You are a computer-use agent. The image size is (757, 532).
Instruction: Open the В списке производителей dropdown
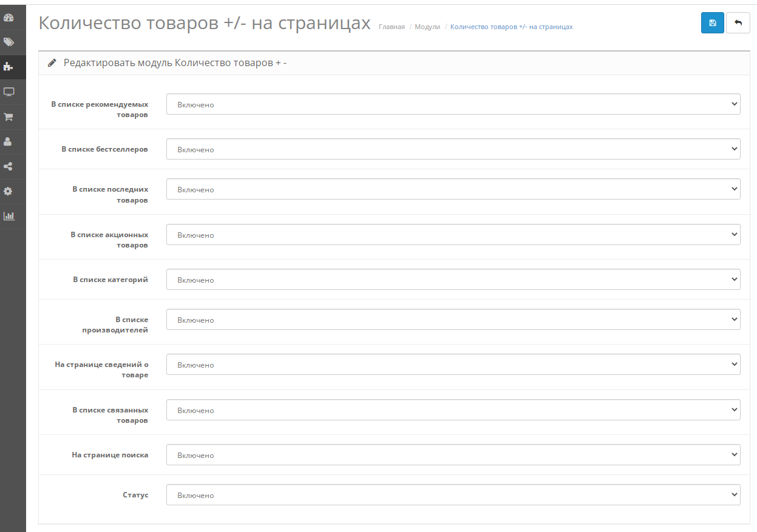[x=453, y=320]
